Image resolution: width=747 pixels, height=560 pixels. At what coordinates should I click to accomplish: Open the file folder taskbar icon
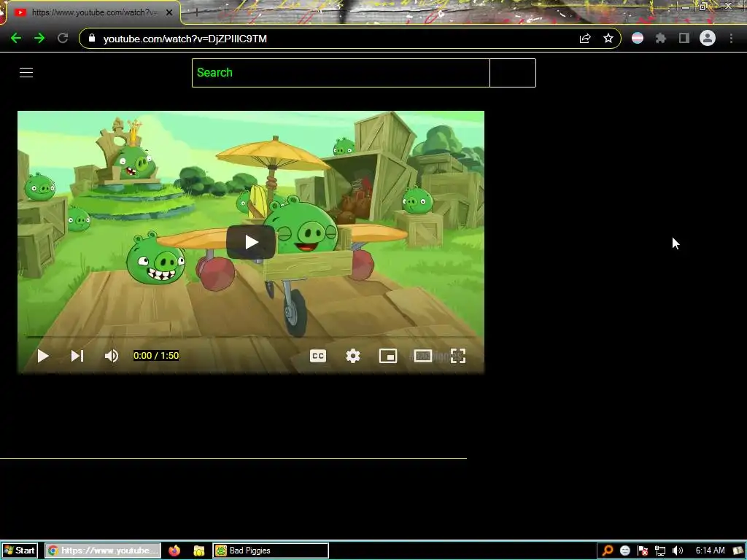[198, 551]
